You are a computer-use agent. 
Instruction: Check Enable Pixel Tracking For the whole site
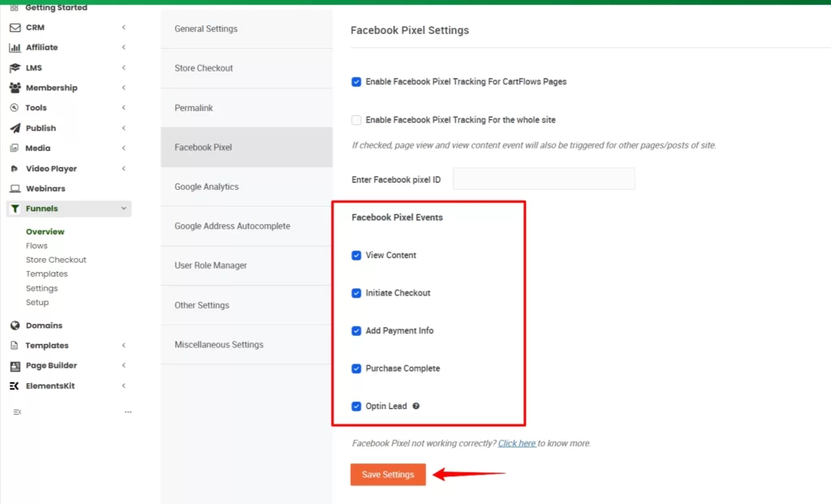(x=356, y=120)
